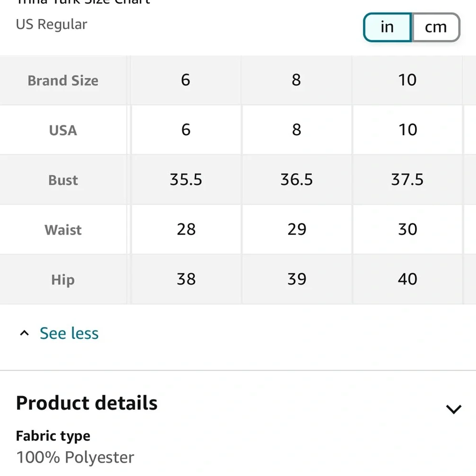Switch size units to inches
The height and width of the screenshot is (476, 476).
387,27
